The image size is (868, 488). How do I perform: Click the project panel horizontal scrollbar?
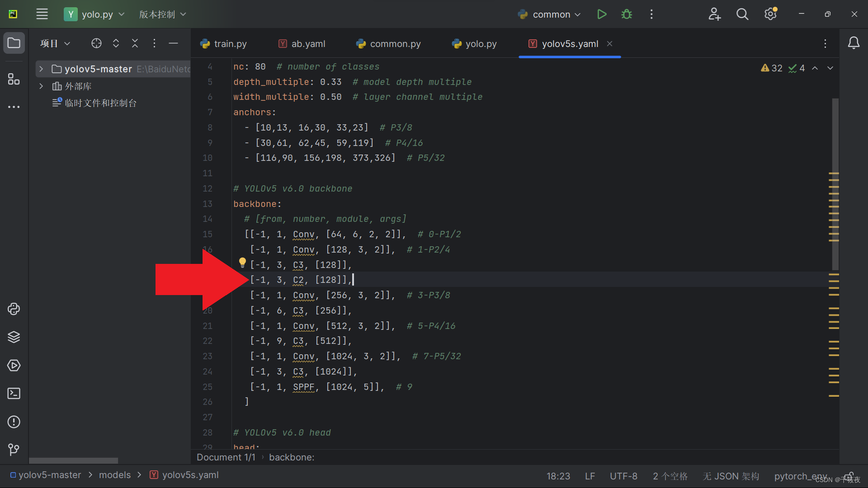73,460
